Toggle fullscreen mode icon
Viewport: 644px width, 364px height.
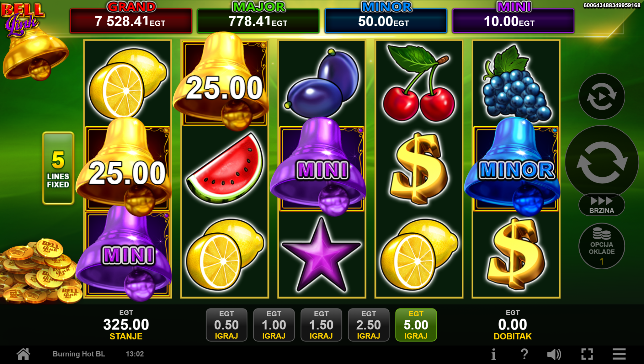click(587, 355)
